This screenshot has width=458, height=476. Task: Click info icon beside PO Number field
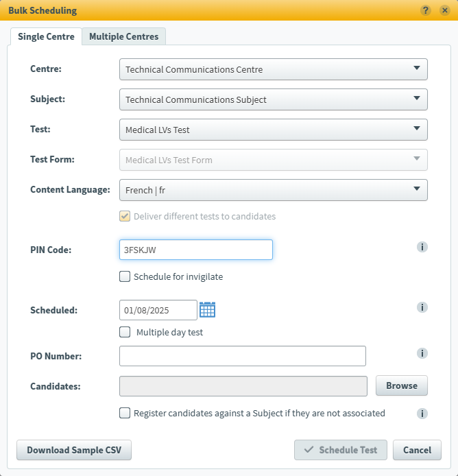(x=422, y=353)
